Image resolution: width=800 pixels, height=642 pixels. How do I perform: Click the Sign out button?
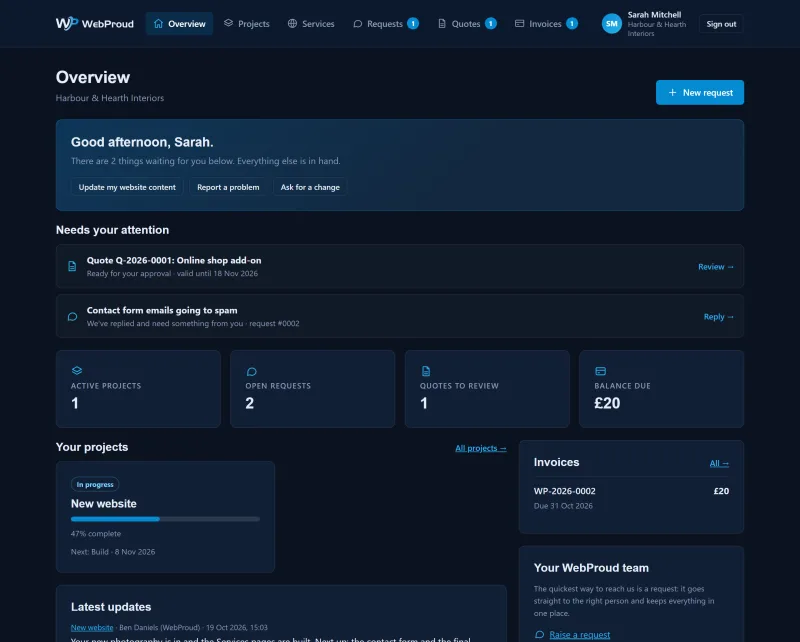pos(721,24)
